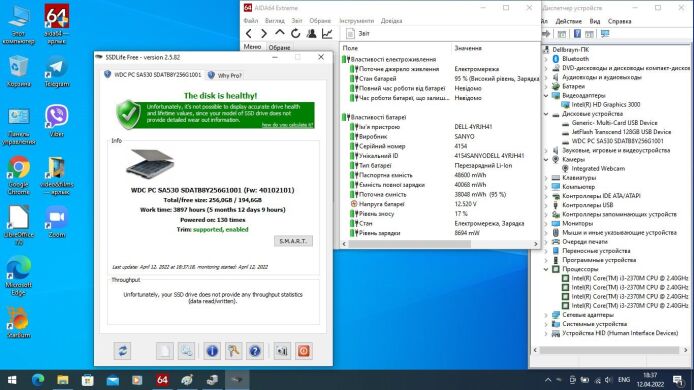
Task: Collapse the Процессоры node
Action: pos(546,269)
